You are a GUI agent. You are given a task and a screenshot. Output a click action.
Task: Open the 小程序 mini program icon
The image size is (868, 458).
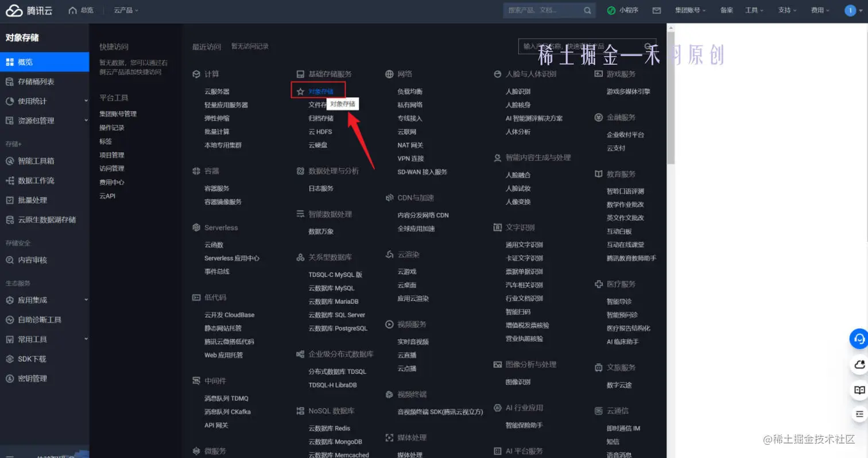click(x=611, y=10)
